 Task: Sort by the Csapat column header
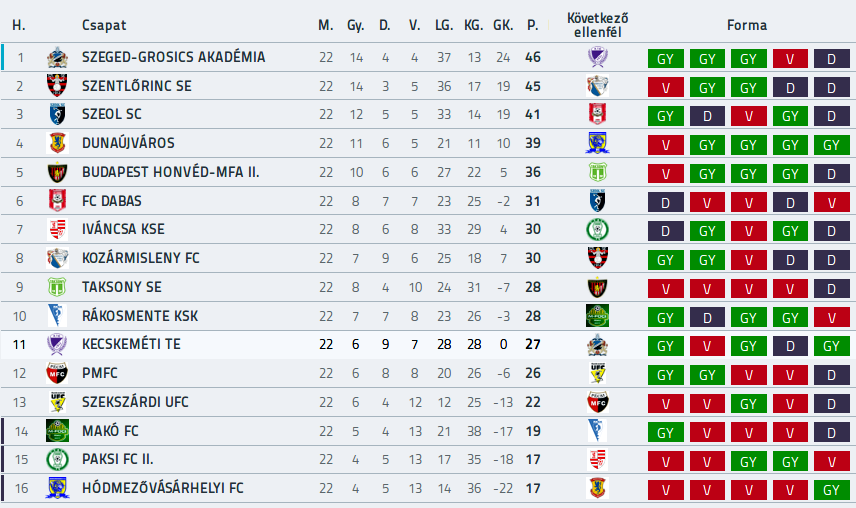click(104, 25)
